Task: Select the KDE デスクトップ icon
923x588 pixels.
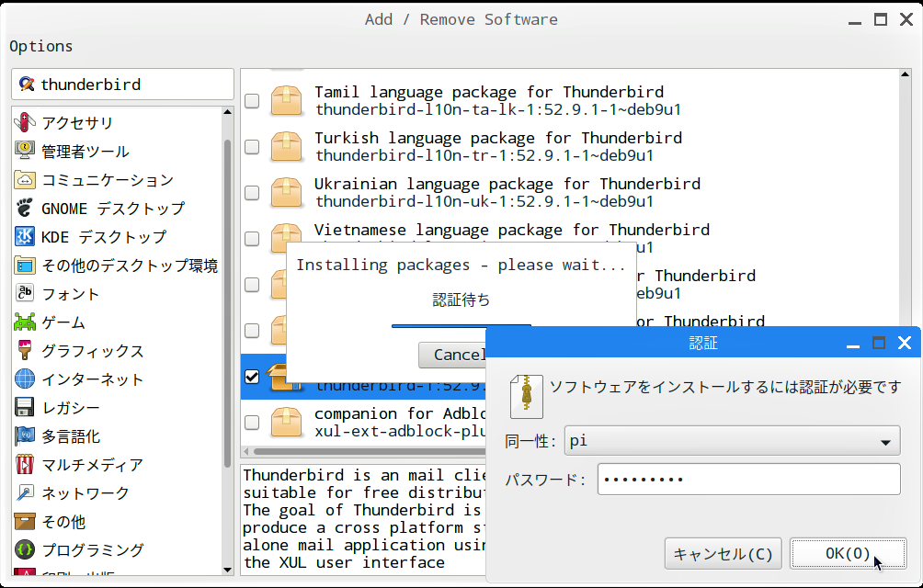Action: [25, 236]
